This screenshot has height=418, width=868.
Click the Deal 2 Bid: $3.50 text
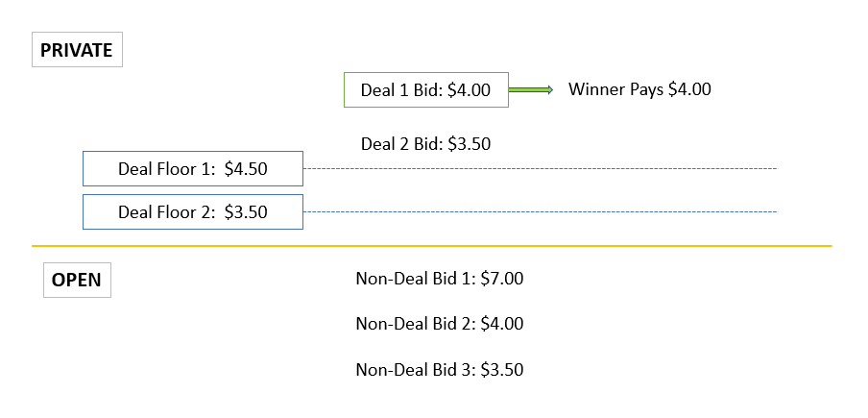coord(425,144)
